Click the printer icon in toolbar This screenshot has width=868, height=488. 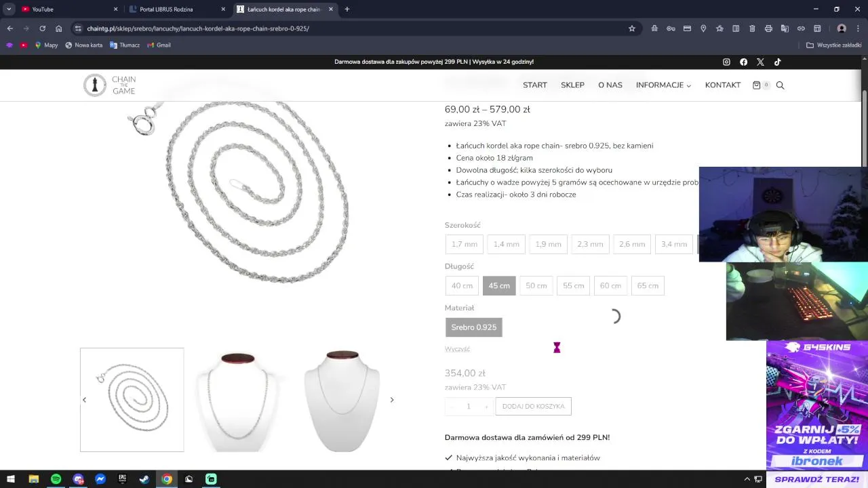pos(768,28)
